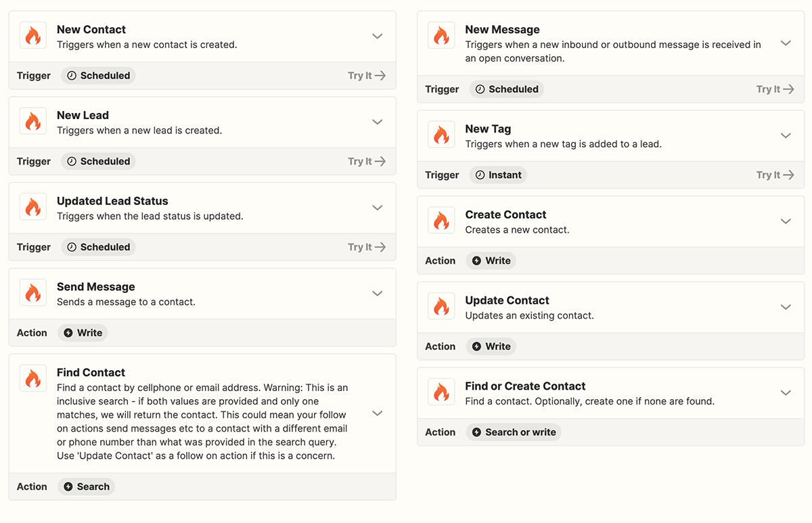Click the flame icon on Send Message card
812x523 pixels.
[x=33, y=293]
